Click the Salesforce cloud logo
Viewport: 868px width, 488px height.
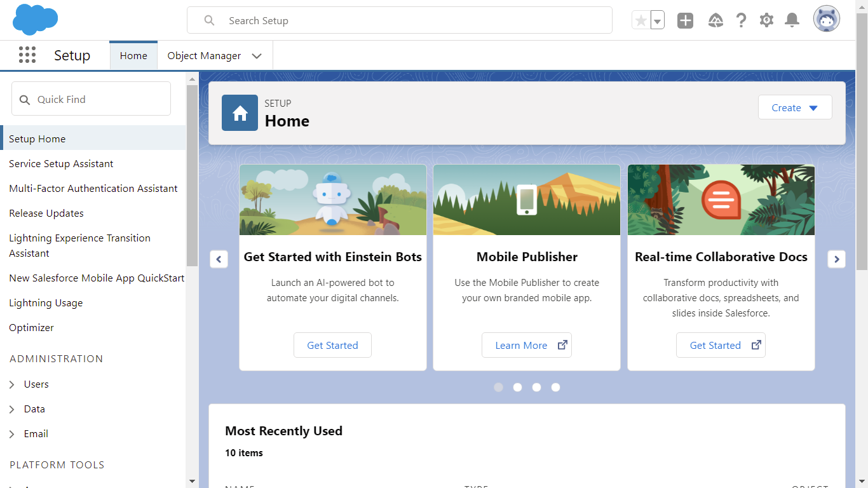coord(36,20)
